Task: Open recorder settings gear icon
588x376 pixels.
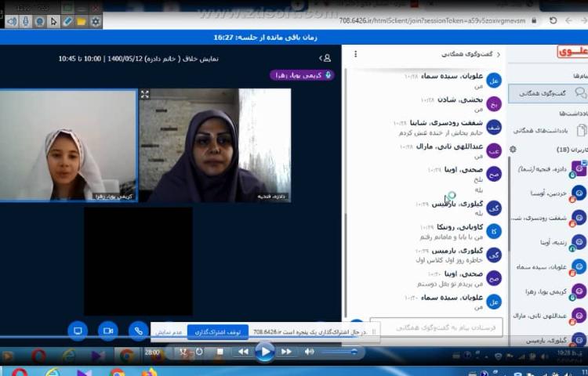Action: point(95,21)
